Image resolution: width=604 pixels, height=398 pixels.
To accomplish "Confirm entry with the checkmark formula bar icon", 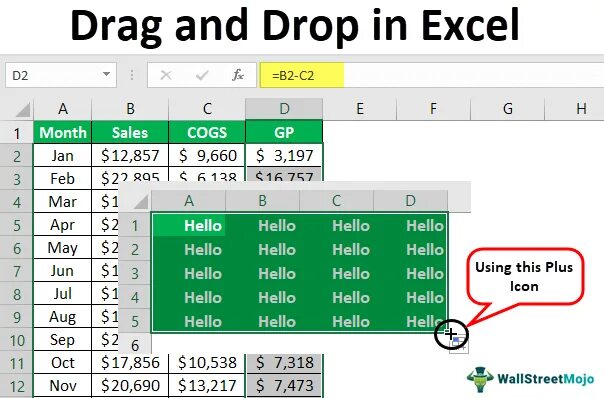I will [x=202, y=75].
